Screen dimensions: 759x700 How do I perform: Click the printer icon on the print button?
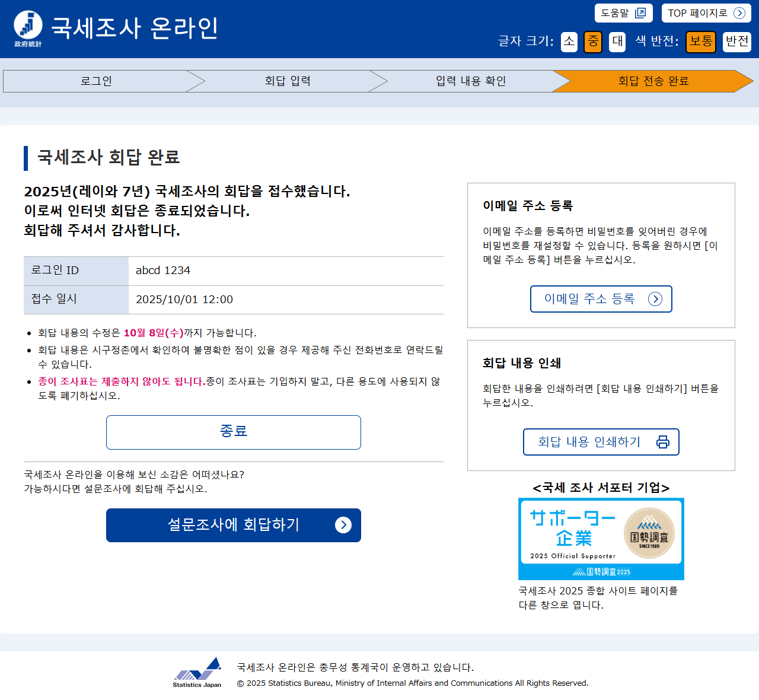[x=663, y=442]
